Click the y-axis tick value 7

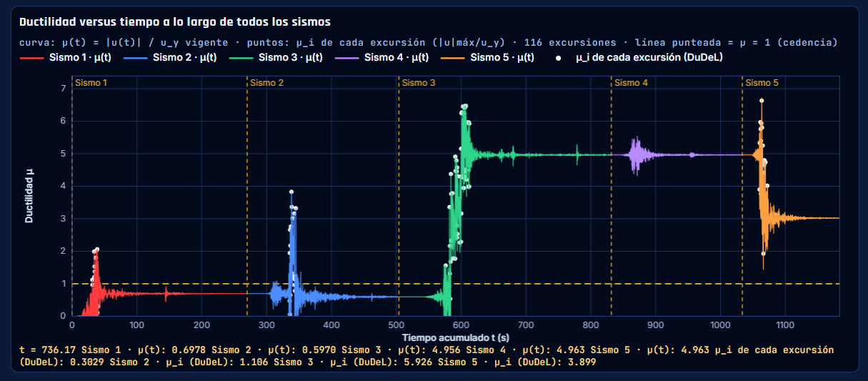(63, 89)
